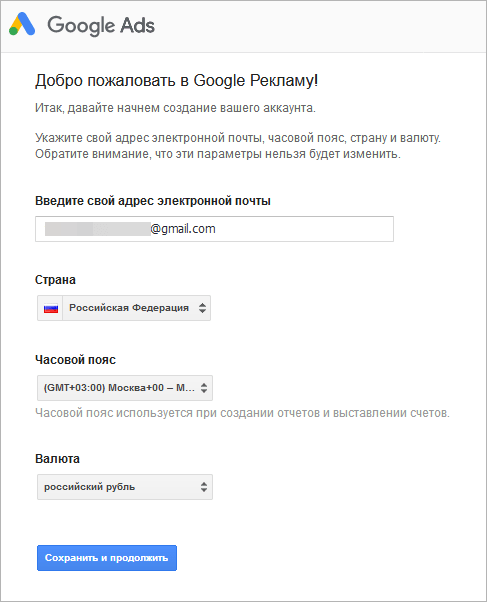487x602 pixels.
Task: Click the Введите свой адрес электронной почты label
Action: pos(153,201)
